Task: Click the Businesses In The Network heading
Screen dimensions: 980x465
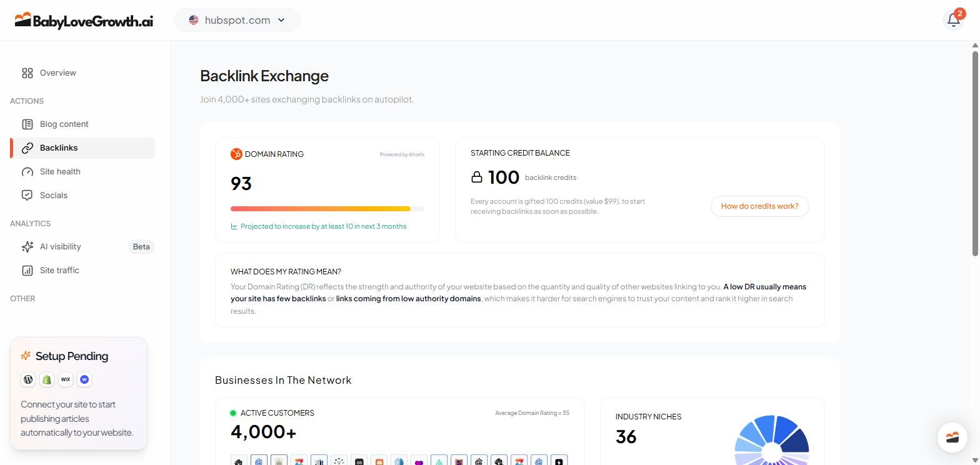Action: (x=283, y=380)
